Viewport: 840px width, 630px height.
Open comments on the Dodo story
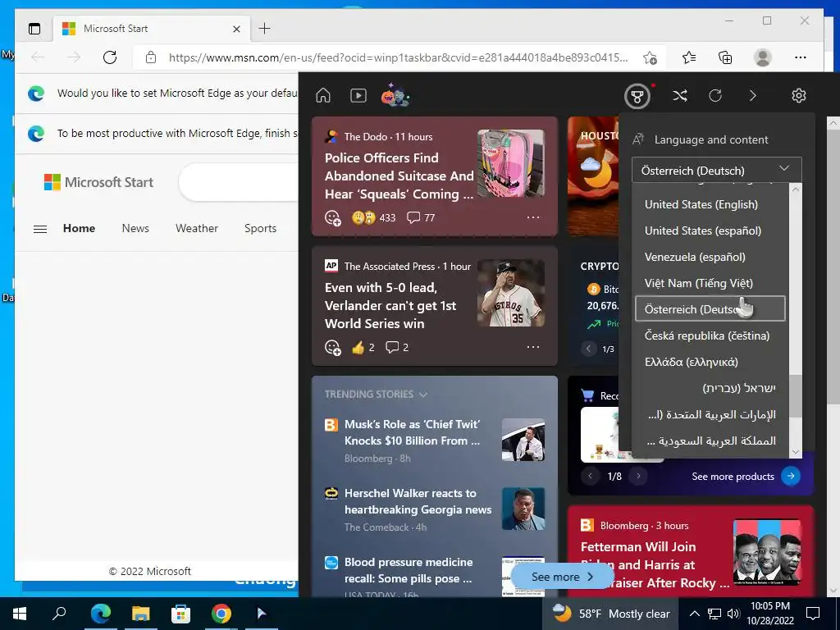[421, 217]
